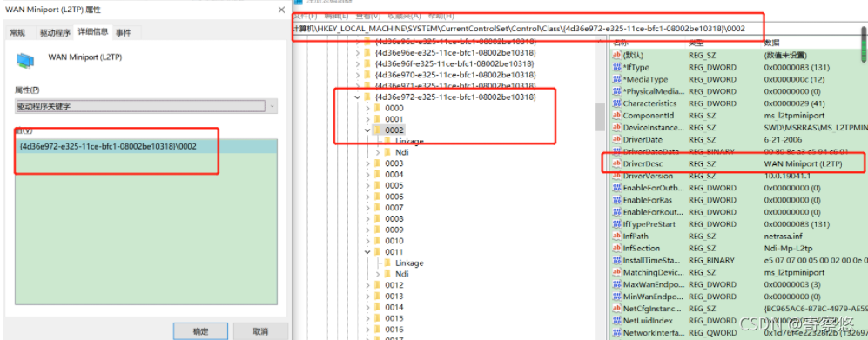Click the string icon beside DriverDate
Viewport: 868px width, 340px height.
coord(616,140)
